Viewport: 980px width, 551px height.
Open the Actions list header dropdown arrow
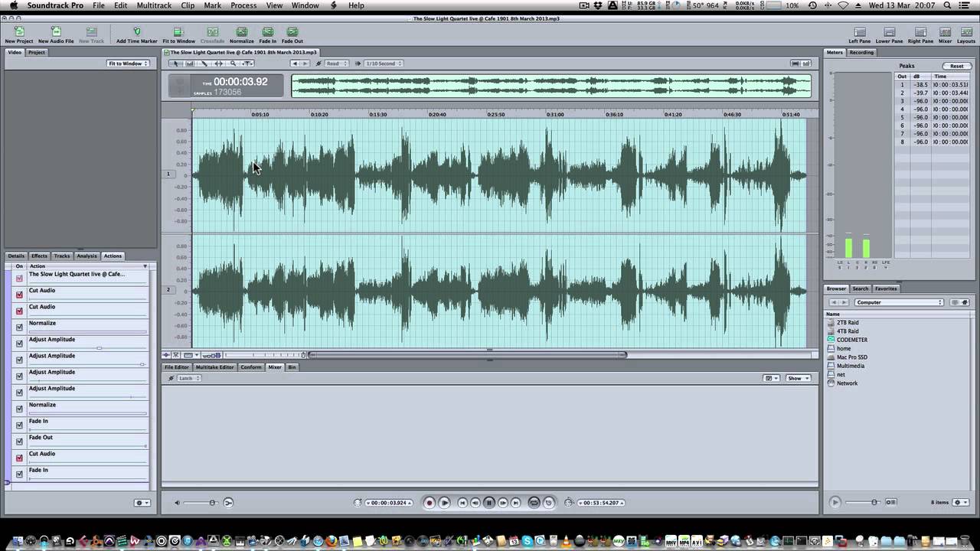(145, 266)
